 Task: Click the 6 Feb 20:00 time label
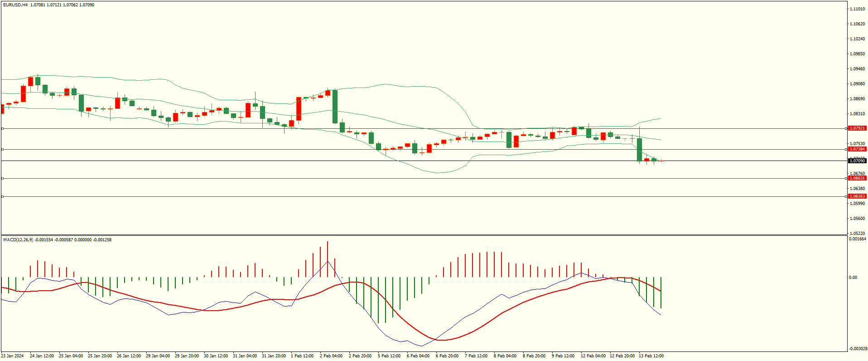coord(447,356)
